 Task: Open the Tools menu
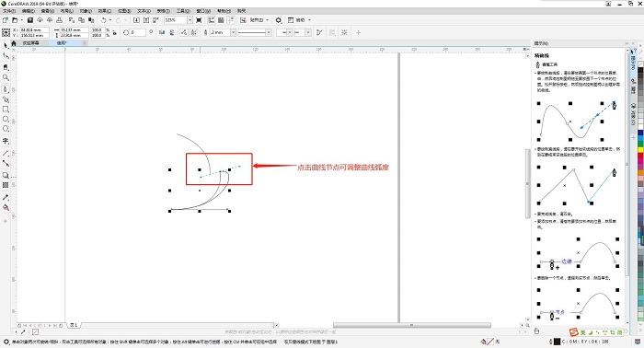tap(183, 11)
